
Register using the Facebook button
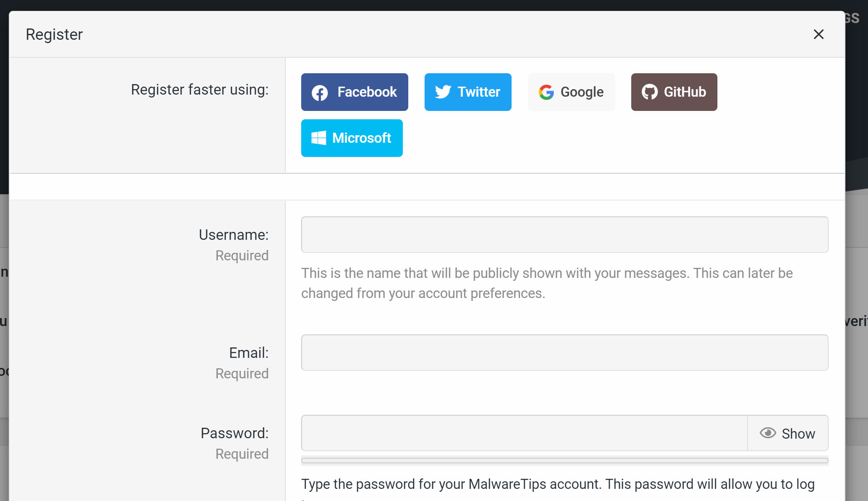[x=354, y=92]
